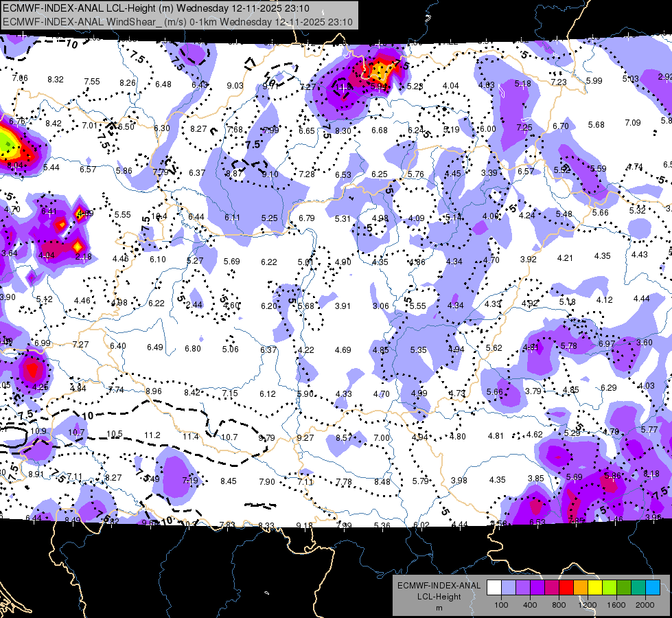Screen dimensions: 672x618
Task: Pick the dark green swatch at 1600
Action: tap(624, 587)
